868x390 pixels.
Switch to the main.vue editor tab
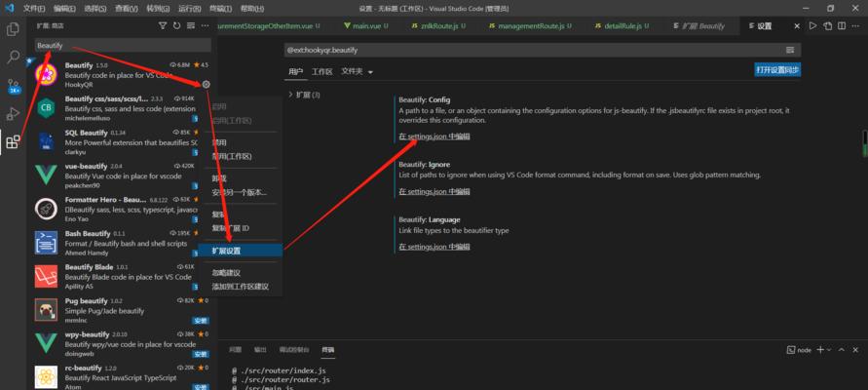tap(366, 26)
